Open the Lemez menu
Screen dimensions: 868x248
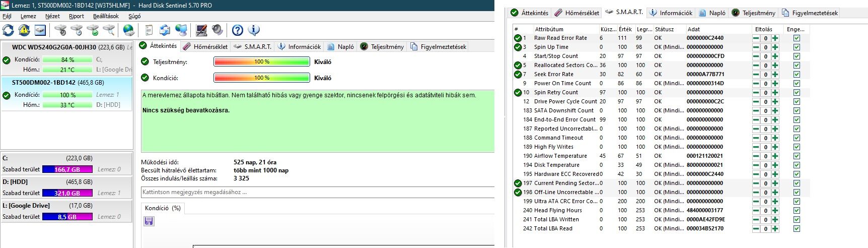click(x=28, y=16)
